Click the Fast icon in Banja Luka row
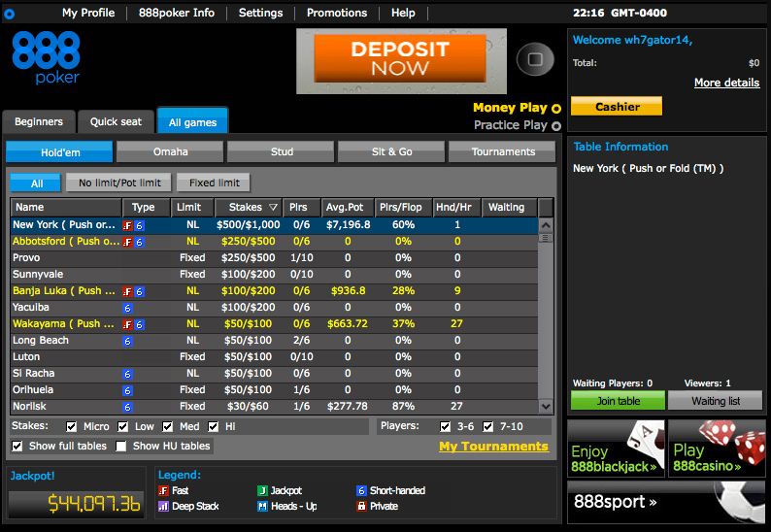Image resolution: width=771 pixels, height=532 pixels. click(127, 291)
